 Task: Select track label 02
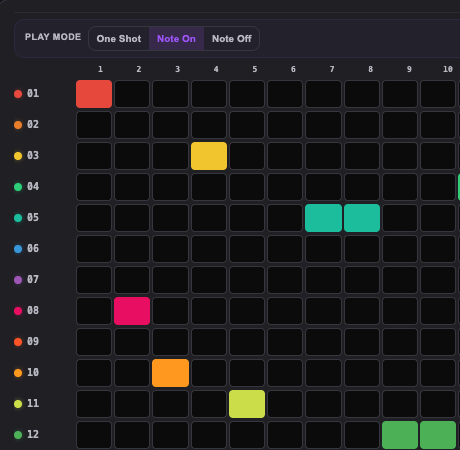tap(33, 124)
